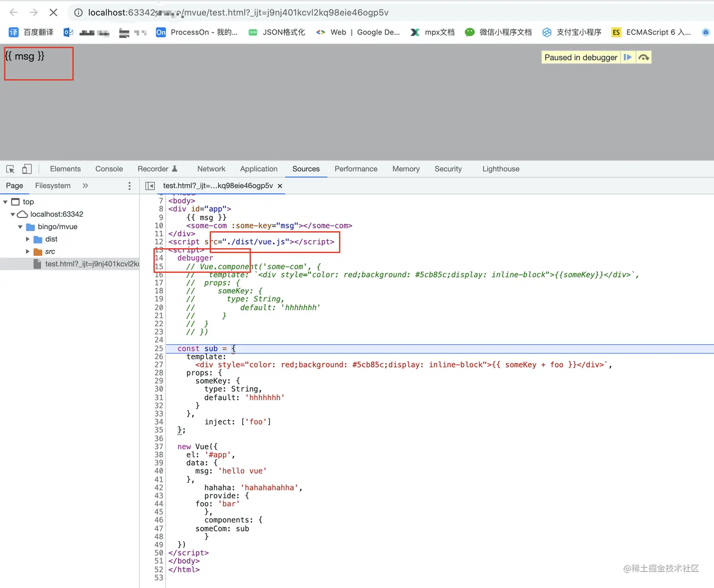The width and height of the screenshot is (714, 588).
Task: Step over next function call icon
Action: (644, 57)
